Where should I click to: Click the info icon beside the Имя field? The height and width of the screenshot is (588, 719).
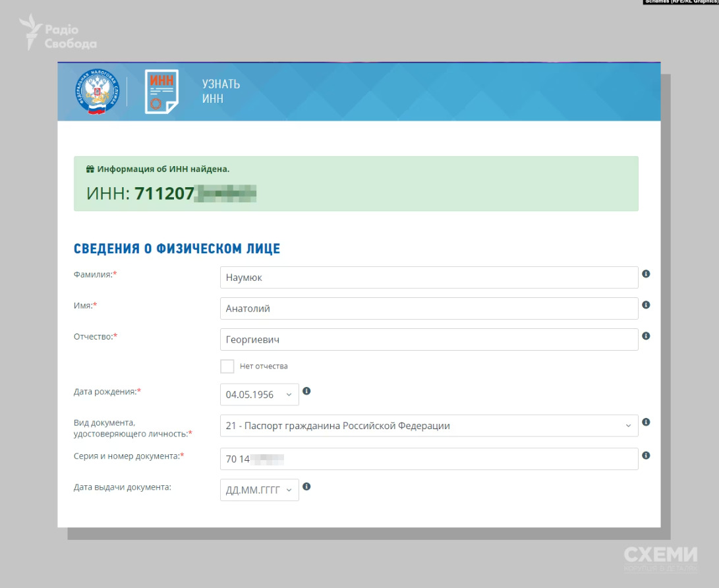[x=646, y=305]
